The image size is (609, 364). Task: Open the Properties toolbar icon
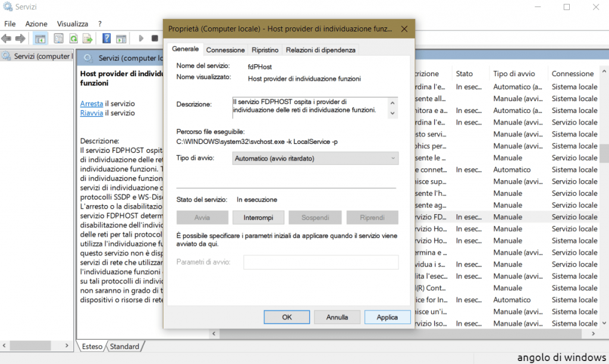click(x=58, y=39)
